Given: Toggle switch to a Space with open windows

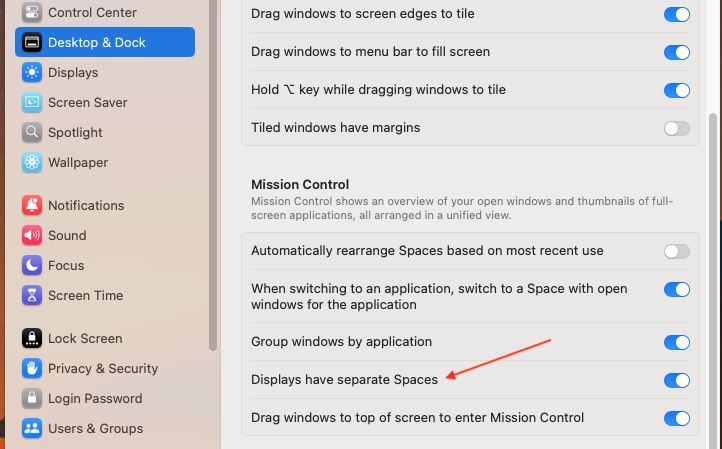Looking at the screenshot, I should point(676,290).
